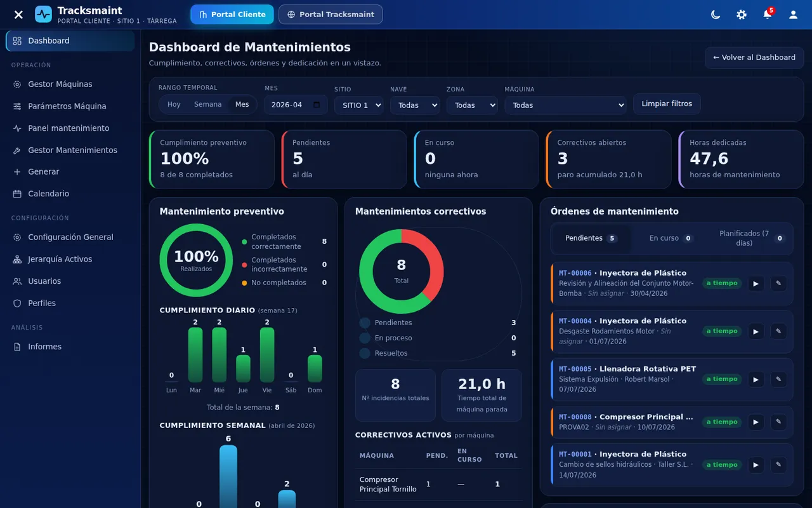Edit order MT-00004 with the pencil icon
This screenshot has height=508, width=812.
click(778, 331)
